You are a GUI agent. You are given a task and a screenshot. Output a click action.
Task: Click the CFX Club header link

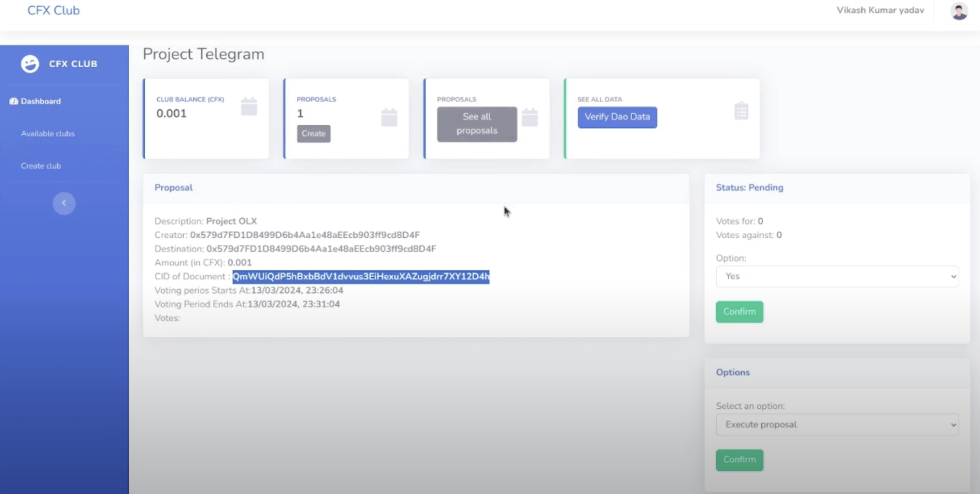point(53,10)
